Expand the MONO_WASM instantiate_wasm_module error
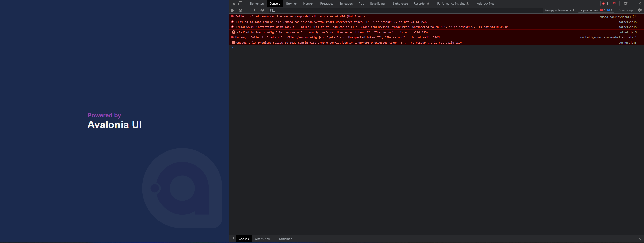The height and width of the screenshot is (243, 644). pos(237,27)
